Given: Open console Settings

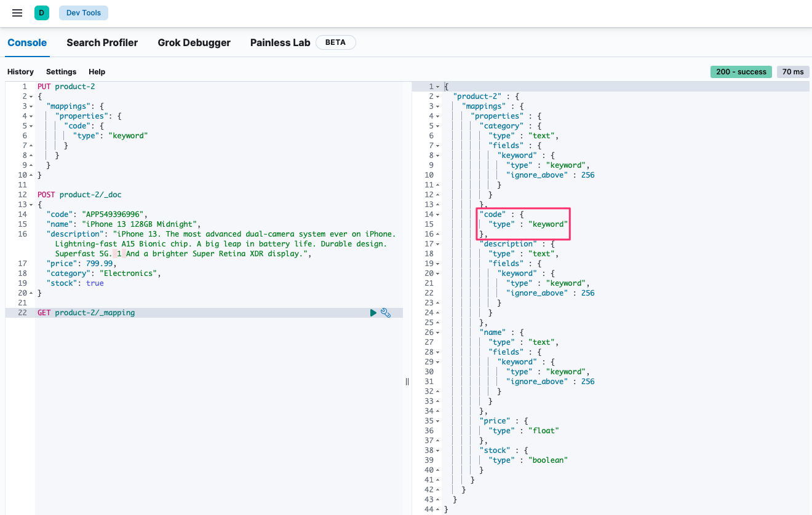Looking at the screenshot, I should (x=61, y=72).
